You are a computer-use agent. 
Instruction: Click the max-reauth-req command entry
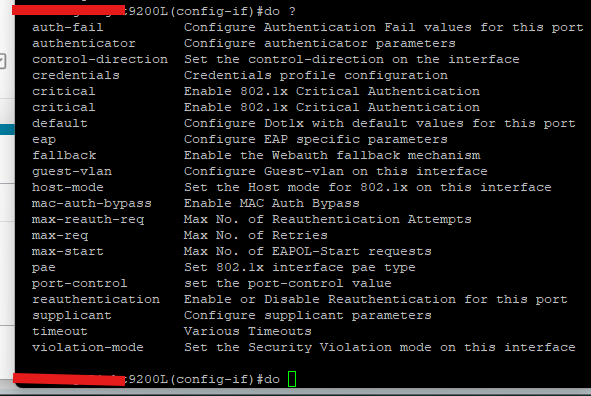(88, 220)
